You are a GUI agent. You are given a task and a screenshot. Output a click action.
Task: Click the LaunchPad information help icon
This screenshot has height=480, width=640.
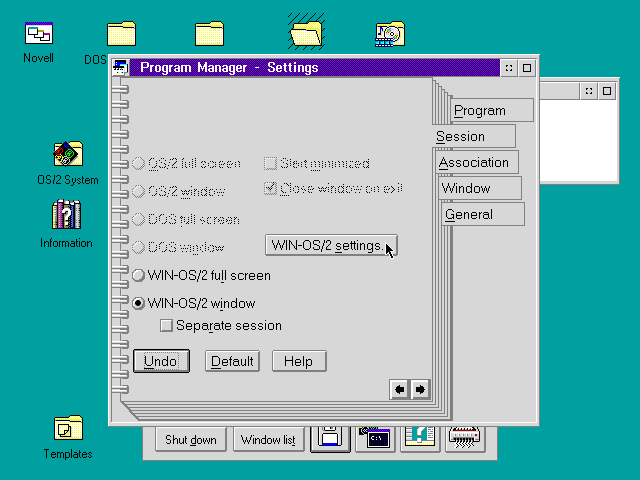pyautogui.click(x=420, y=439)
